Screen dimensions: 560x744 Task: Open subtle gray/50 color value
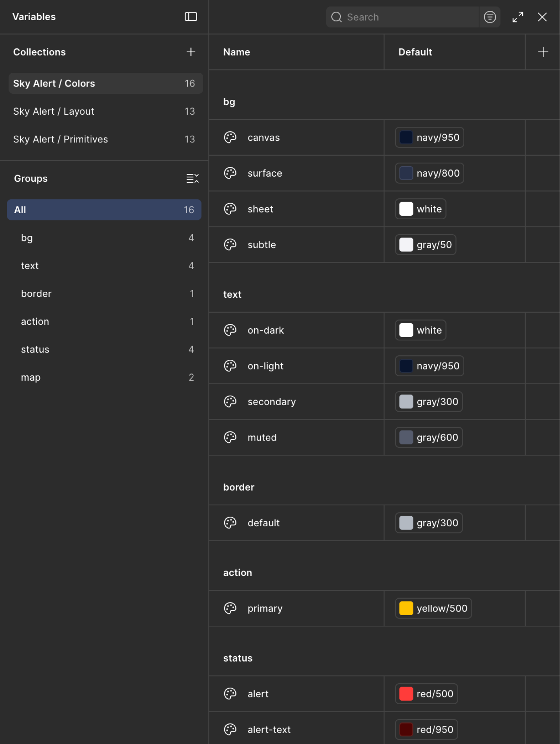[x=426, y=245]
